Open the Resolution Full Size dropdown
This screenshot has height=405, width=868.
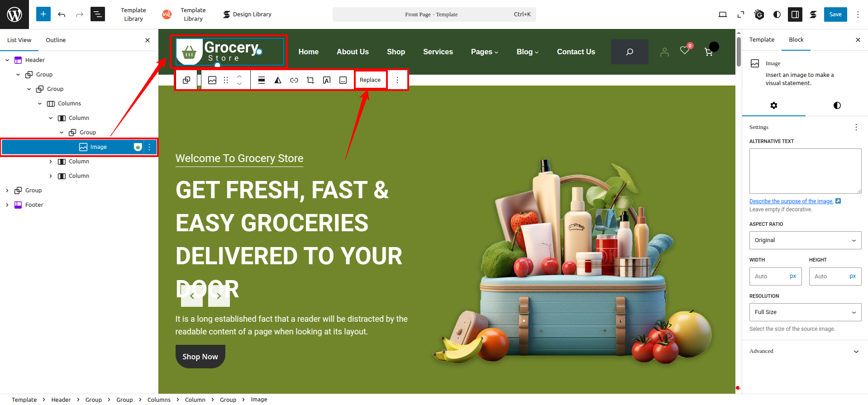(805, 312)
